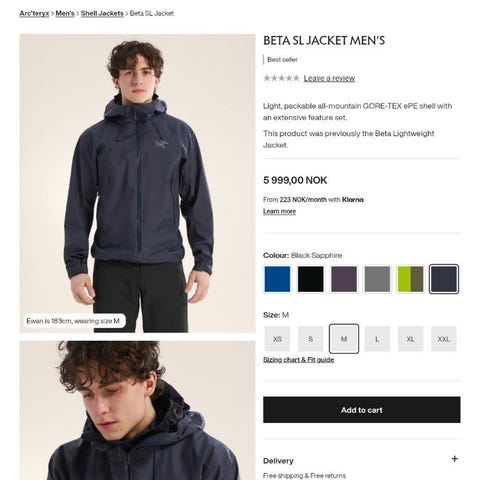Select the blue colour swatch
The height and width of the screenshot is (480, 480).
[277, 279]
